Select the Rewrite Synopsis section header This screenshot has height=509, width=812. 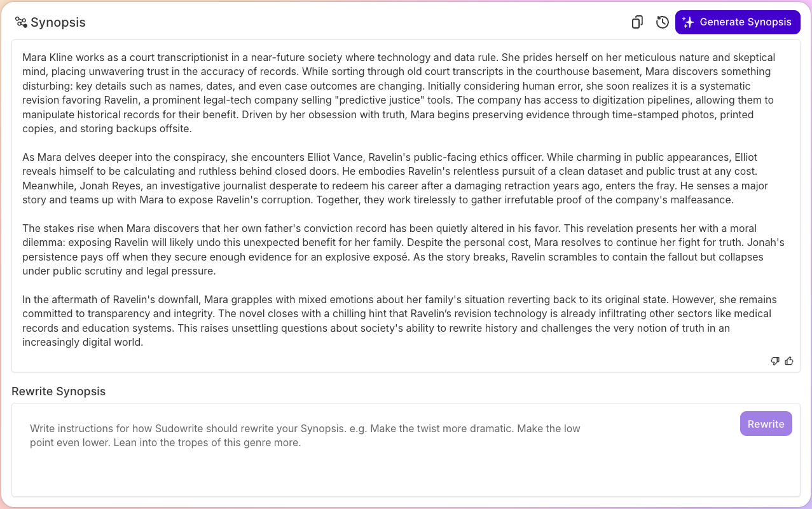58,391
